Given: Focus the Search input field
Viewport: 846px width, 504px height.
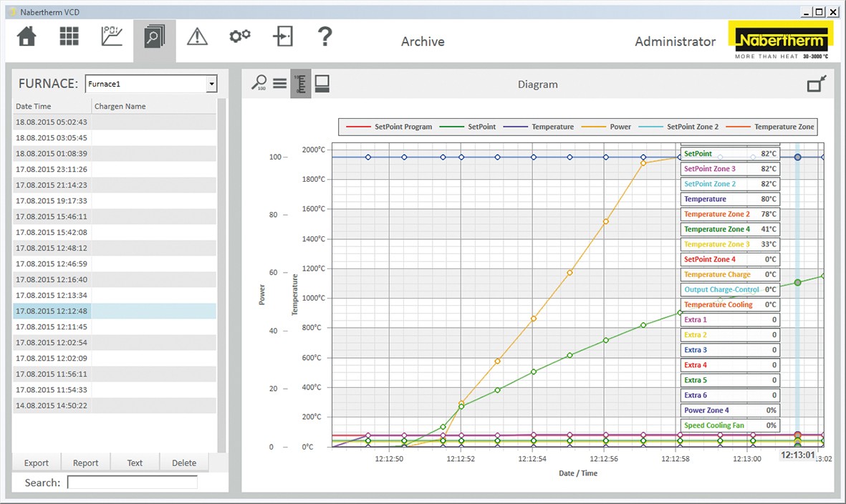Looking at the screenshot, I should [133, 483].
